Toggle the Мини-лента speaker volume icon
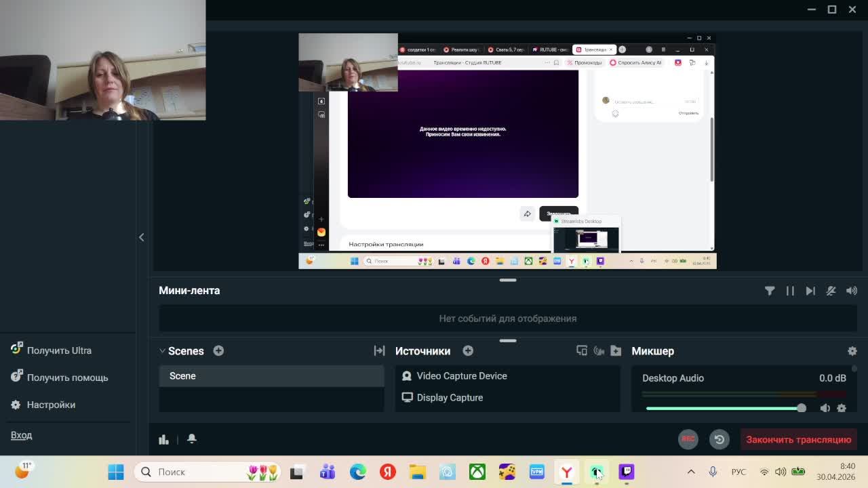The width and height of the screenshot is (868, 488). [852, 291]
